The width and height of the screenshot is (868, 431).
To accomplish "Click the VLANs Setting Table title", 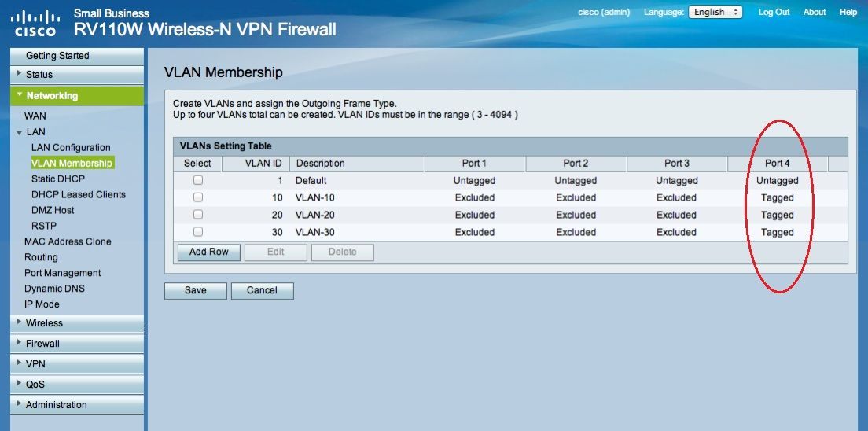I will click(226, 146).
